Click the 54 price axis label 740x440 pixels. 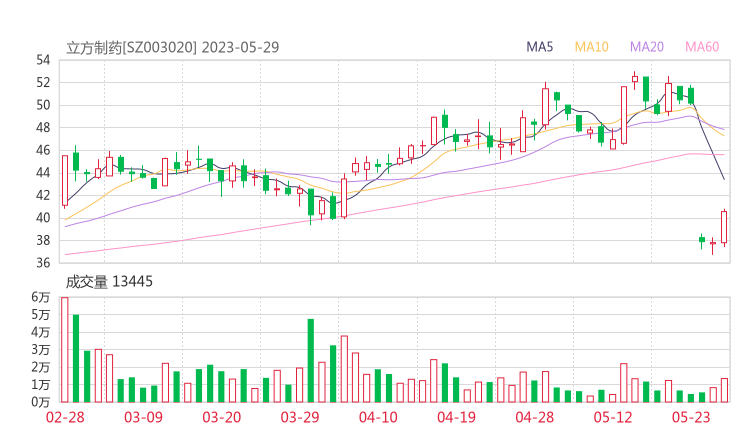43,60
